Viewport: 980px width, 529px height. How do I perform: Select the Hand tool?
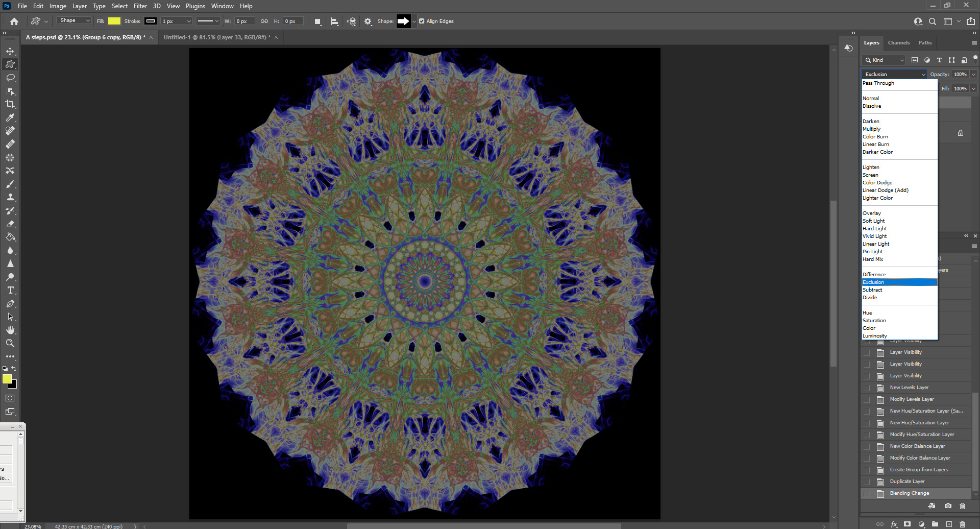(x=10, y=330)
